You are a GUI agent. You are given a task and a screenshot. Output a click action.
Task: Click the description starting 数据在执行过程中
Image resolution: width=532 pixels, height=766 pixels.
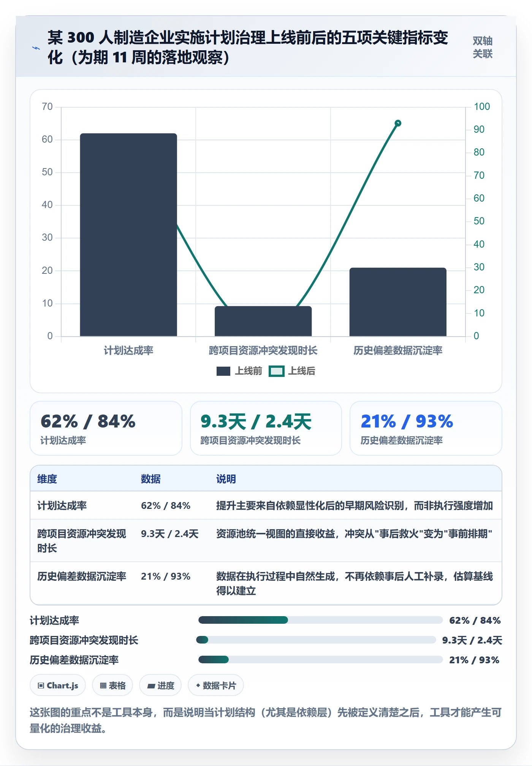355,583
